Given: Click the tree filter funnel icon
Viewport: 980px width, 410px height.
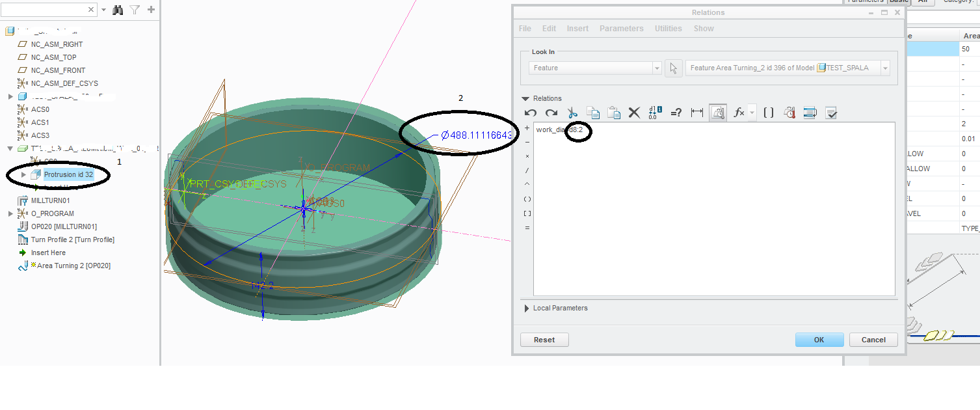Looking at the screenshot, I should [135, 10].
